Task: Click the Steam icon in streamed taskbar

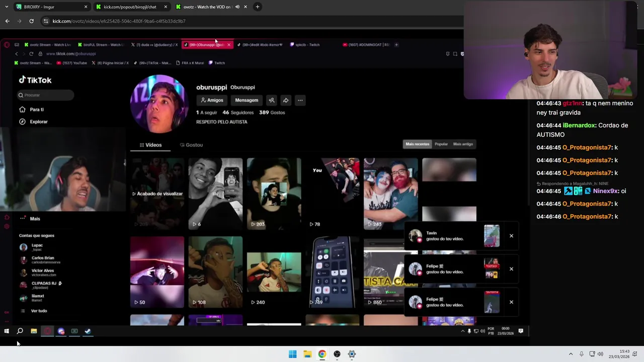Action: (88, 331)
